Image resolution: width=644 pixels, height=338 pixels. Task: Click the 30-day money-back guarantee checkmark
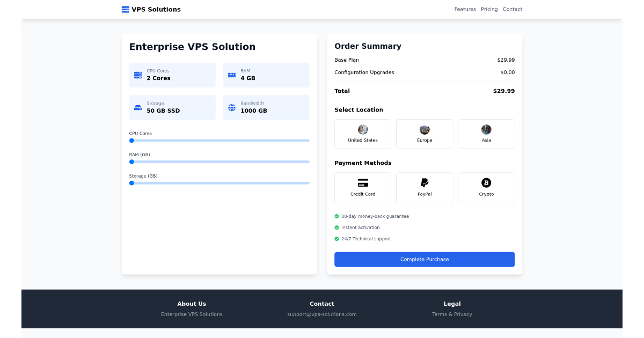tap(337, 216)
